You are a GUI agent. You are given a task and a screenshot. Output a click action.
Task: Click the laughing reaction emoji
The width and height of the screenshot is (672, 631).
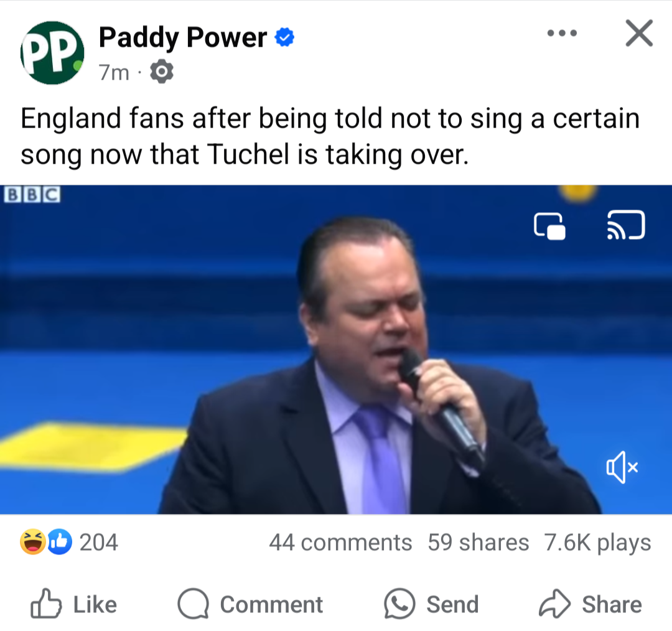32,543
